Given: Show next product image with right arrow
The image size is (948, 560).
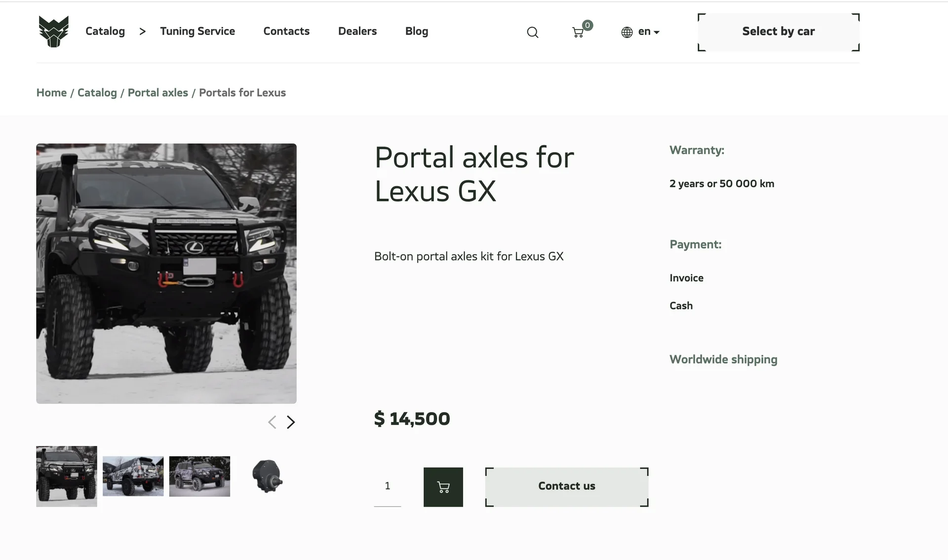Looking at the screenshot, I should coord(291,422).
